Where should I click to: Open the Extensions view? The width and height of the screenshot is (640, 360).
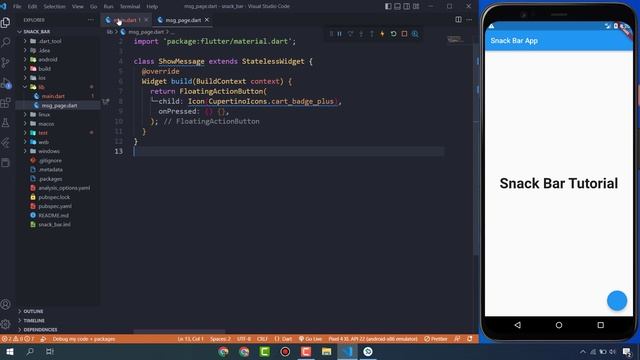[x=6, y=102]
